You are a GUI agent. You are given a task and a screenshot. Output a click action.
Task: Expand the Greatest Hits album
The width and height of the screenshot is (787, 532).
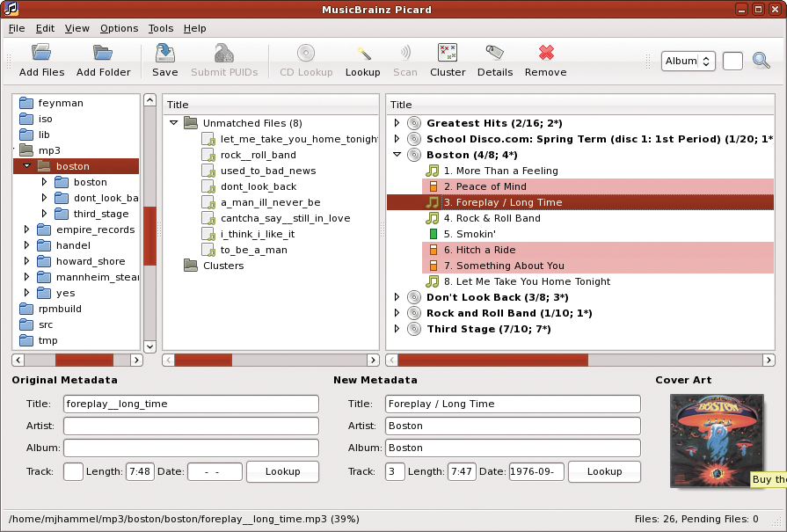tap(397, 123)
